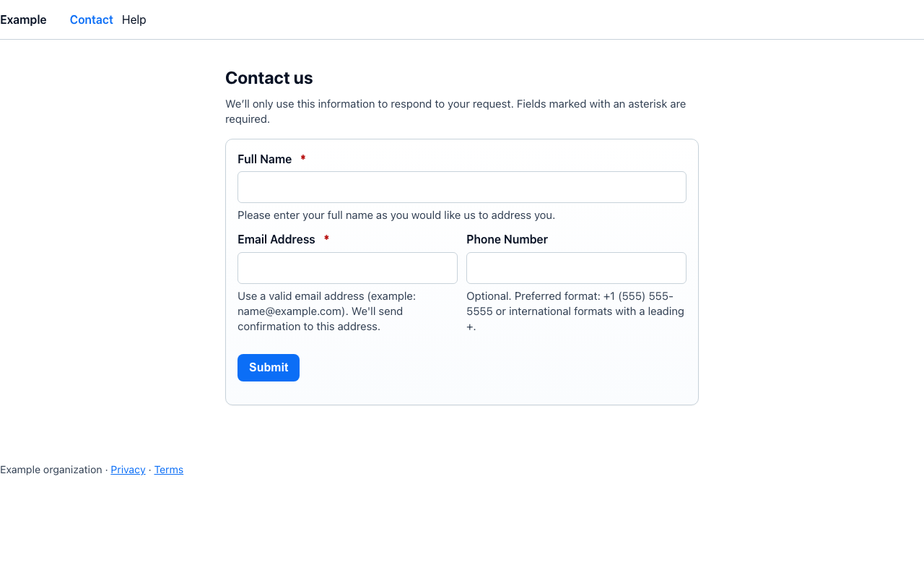Image resolution: width=924 pixels, height=578 pixels.
Task: Click the Example organization footer text
Action: tap(51, 470)
